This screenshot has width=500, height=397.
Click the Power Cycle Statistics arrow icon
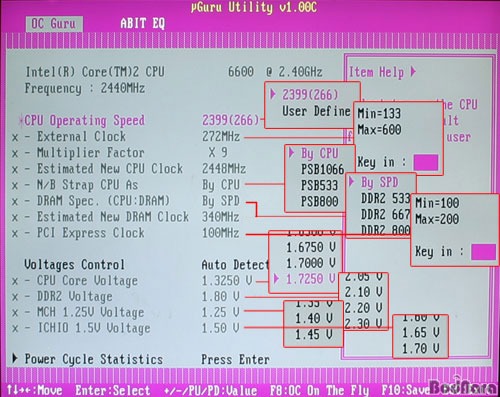pyautogui.click(x=15, y=358)
